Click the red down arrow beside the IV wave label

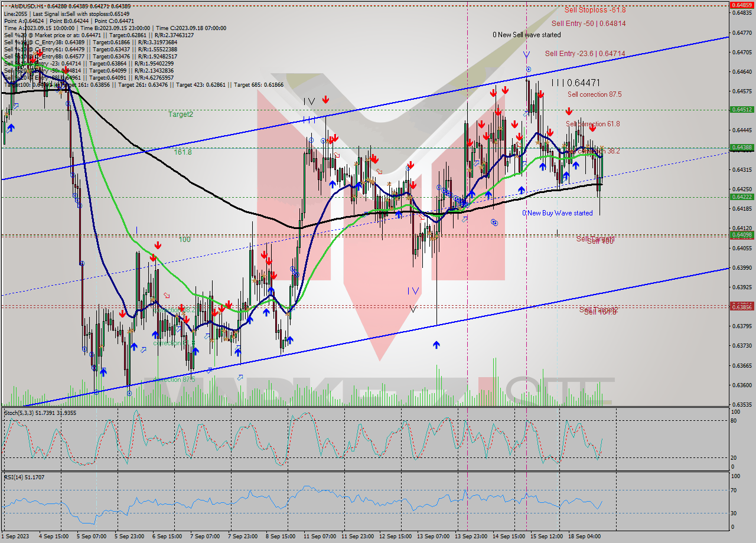pyautogui.click(x=325, y=100)
